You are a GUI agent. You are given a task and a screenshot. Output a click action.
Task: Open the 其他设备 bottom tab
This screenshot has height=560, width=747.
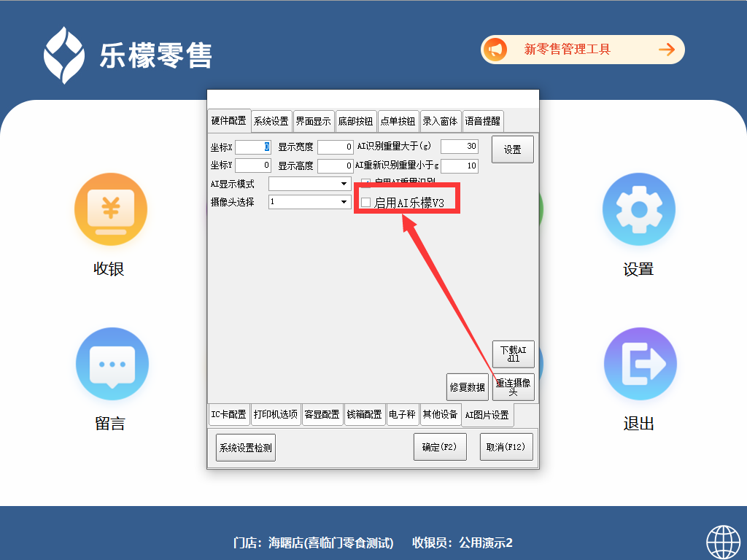[440, 414]
